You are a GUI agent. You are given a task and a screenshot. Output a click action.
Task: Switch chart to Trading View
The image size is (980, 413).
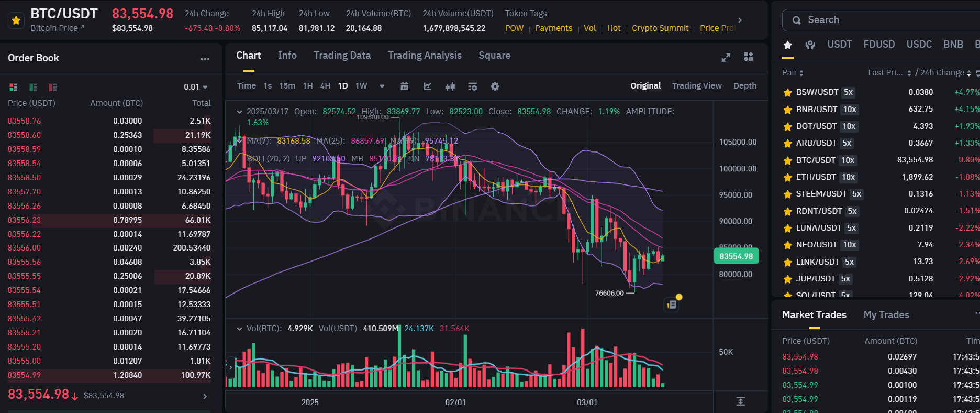point(697,86)
